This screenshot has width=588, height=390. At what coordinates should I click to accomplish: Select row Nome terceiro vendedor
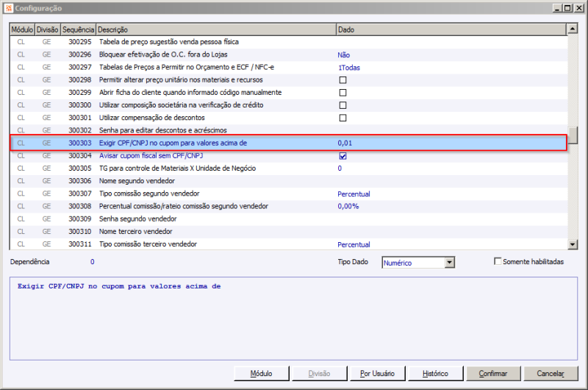click(x=288, y=232)
